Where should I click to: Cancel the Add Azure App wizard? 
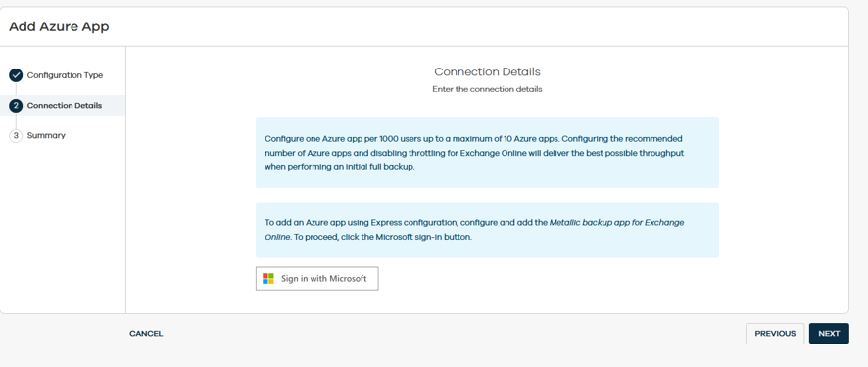(146, 334)
